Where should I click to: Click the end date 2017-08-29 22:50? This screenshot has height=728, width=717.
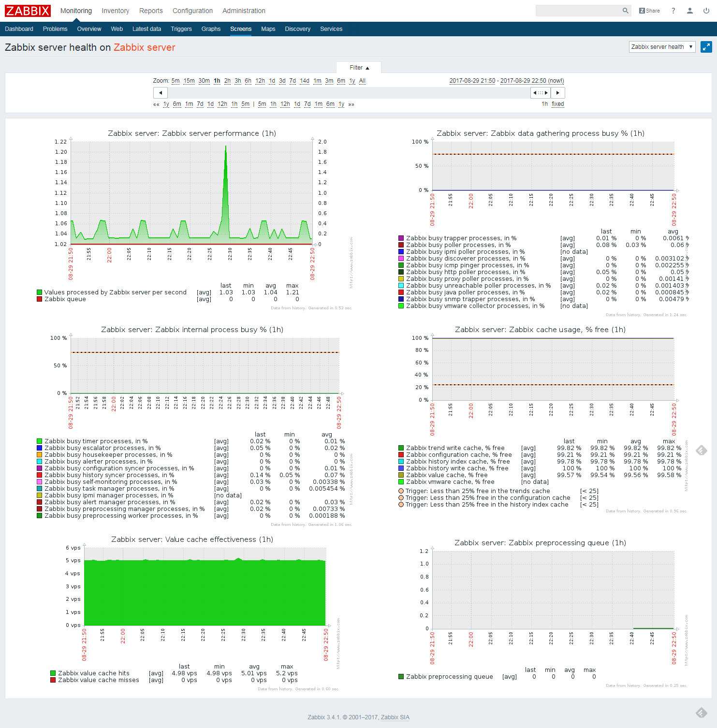pos(523,81)
